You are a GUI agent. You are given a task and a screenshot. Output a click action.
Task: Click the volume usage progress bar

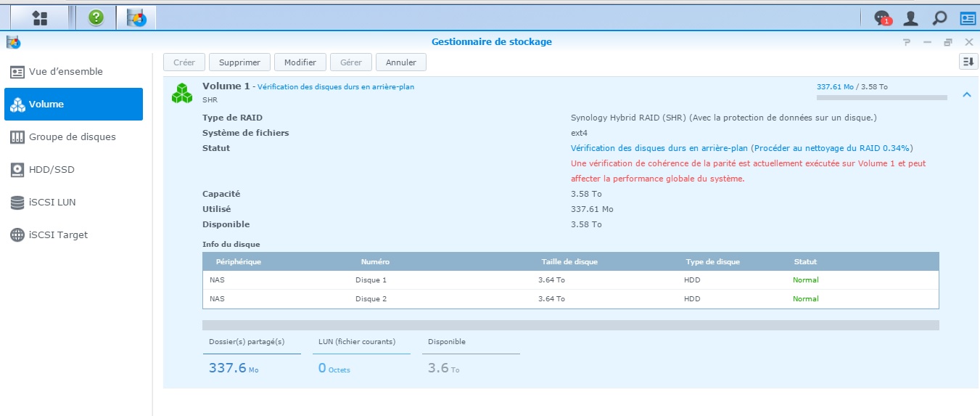coord(881,97)
